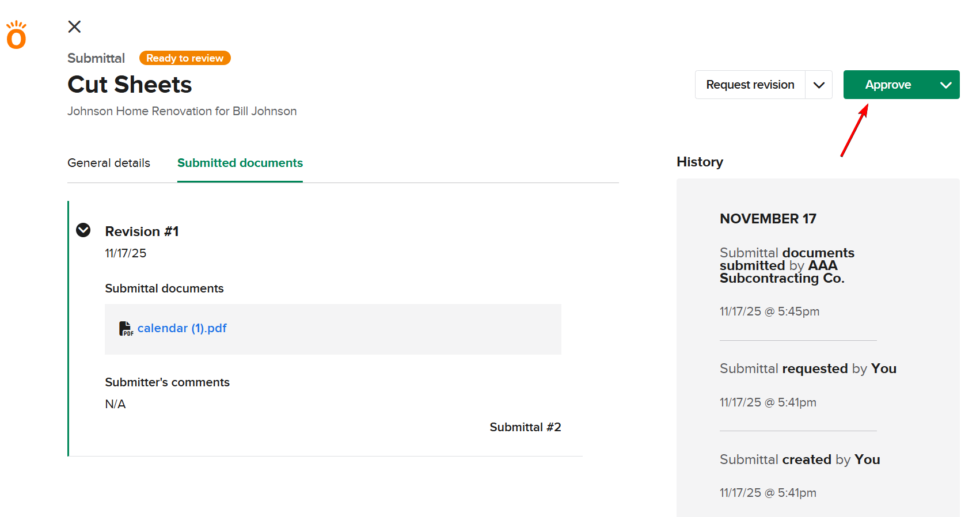Select the Submittal requested by You entry
The width and height of the screenshot is (980, 517).
[808, 368]
